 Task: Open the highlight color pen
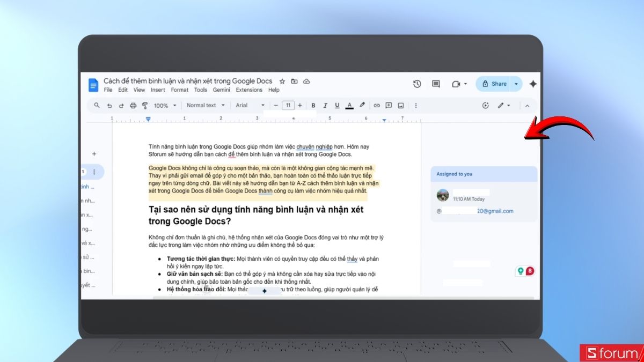point(362,106)
